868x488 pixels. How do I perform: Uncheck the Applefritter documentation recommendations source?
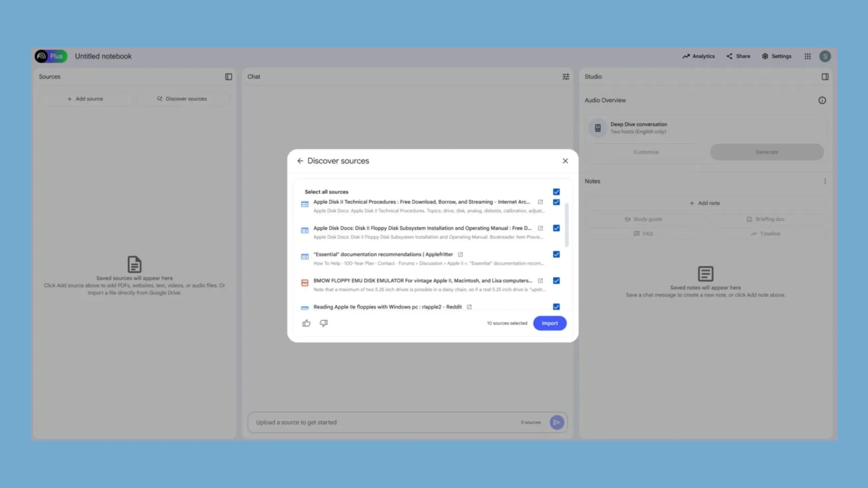click(556, 254)
